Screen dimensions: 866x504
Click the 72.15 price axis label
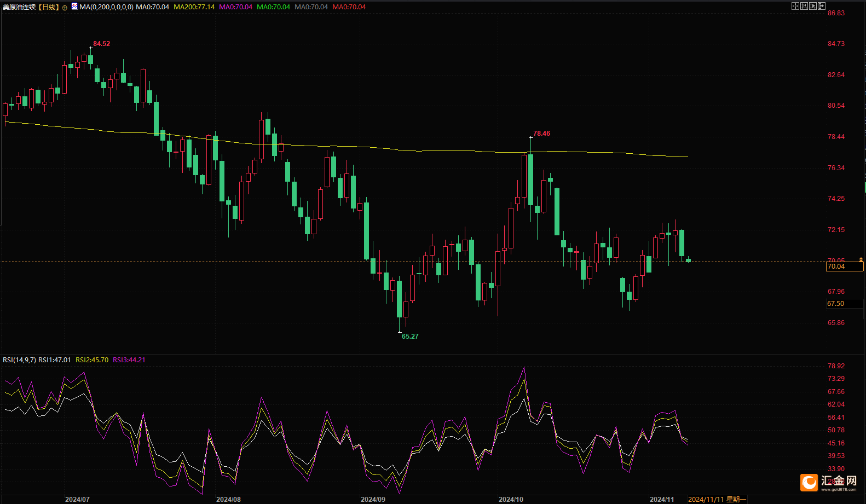click(x=836, y=230)
